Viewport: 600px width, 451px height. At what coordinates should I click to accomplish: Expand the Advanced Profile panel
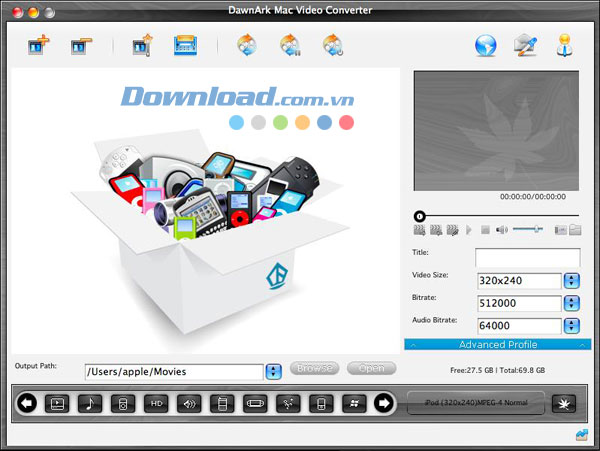(497, 344)
